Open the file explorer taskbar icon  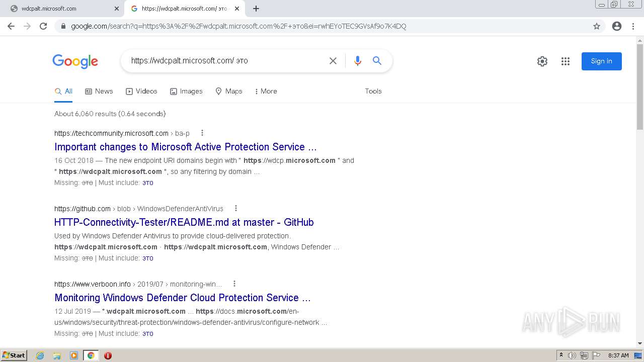[x=57, y=355]
